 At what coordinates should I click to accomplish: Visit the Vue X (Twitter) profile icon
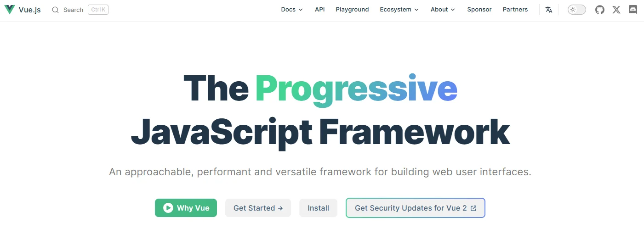point(616,10)
